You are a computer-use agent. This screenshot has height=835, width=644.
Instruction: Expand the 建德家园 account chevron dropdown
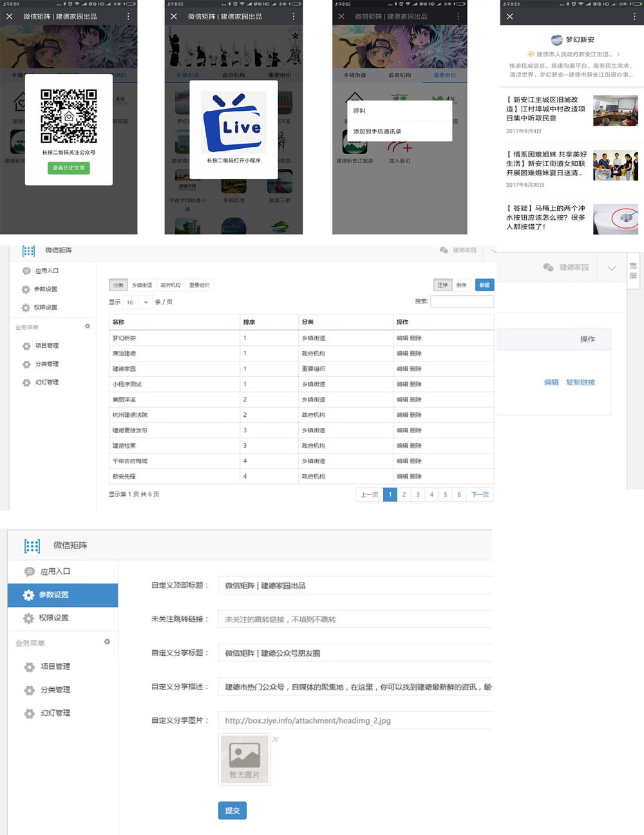(x=611, y=267)
